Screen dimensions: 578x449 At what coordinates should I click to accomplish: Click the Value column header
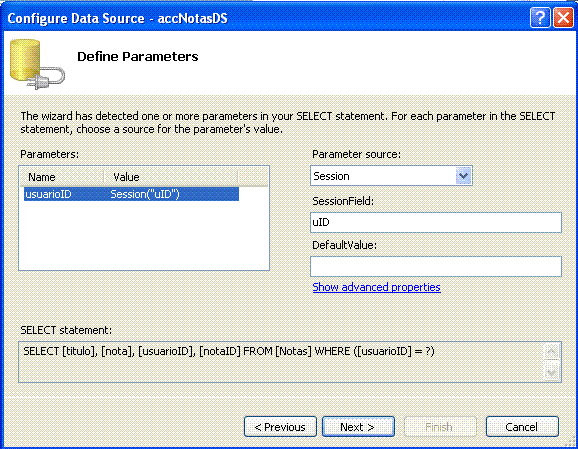(171, 177)
